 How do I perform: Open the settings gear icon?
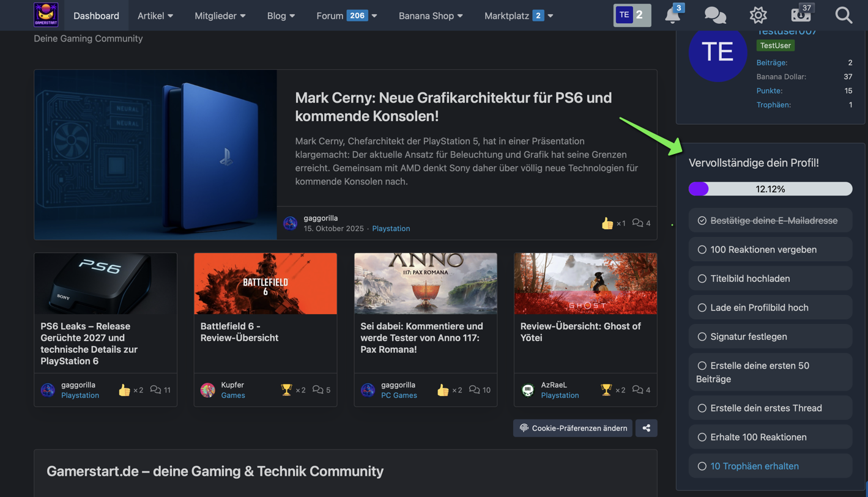(758, 15)
